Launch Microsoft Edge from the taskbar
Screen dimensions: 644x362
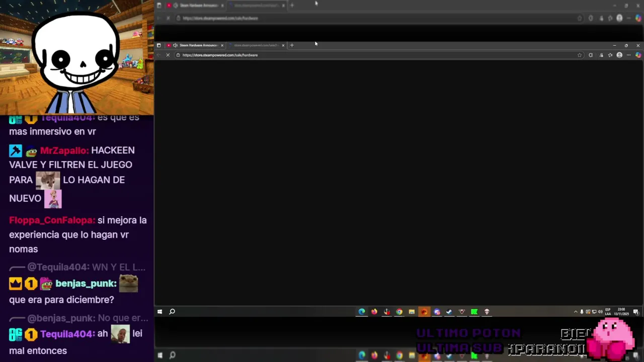(362, 312)
